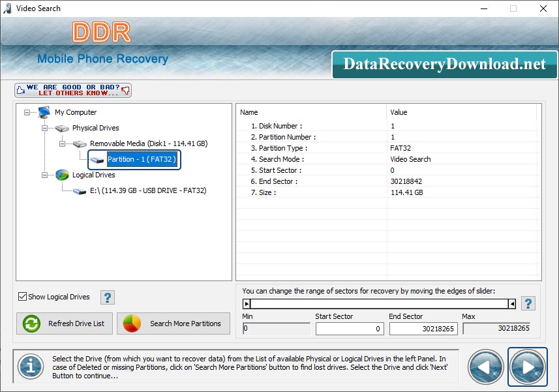Select Partition - 1 (FAT32) tree item
The width and height of the screenshot is (559, 392).
click(x=142, y=159)
